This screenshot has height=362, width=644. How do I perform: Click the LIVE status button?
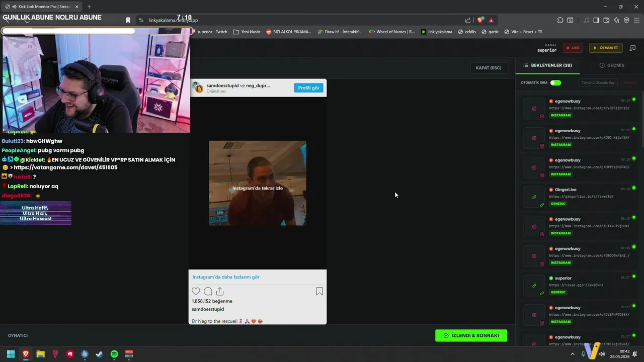point(573,48)
